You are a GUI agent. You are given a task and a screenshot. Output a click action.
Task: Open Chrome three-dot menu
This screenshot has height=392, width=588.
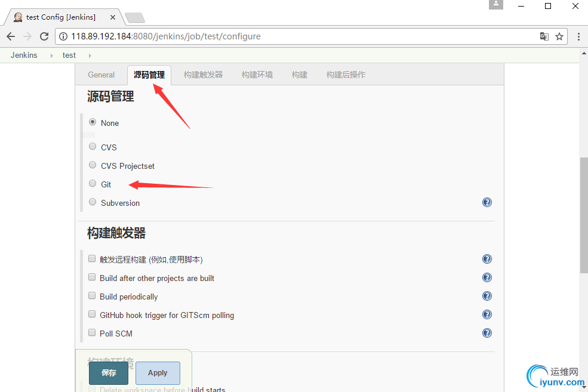(578, 36)
